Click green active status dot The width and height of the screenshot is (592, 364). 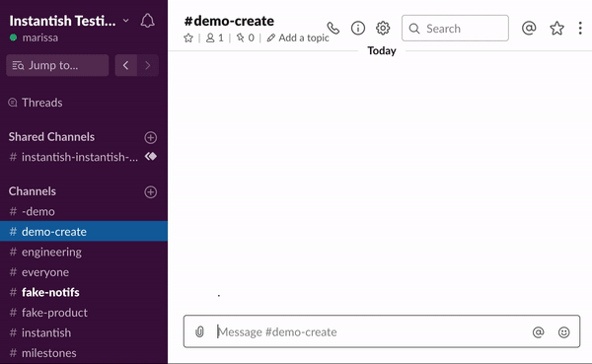click(13, 37)
